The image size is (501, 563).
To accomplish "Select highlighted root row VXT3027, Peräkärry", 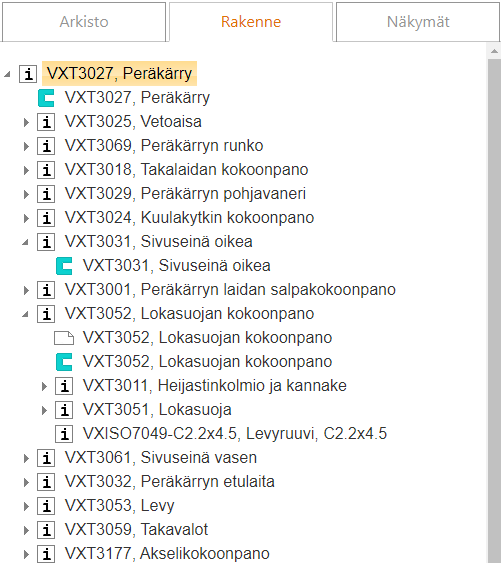I will 120,74.
